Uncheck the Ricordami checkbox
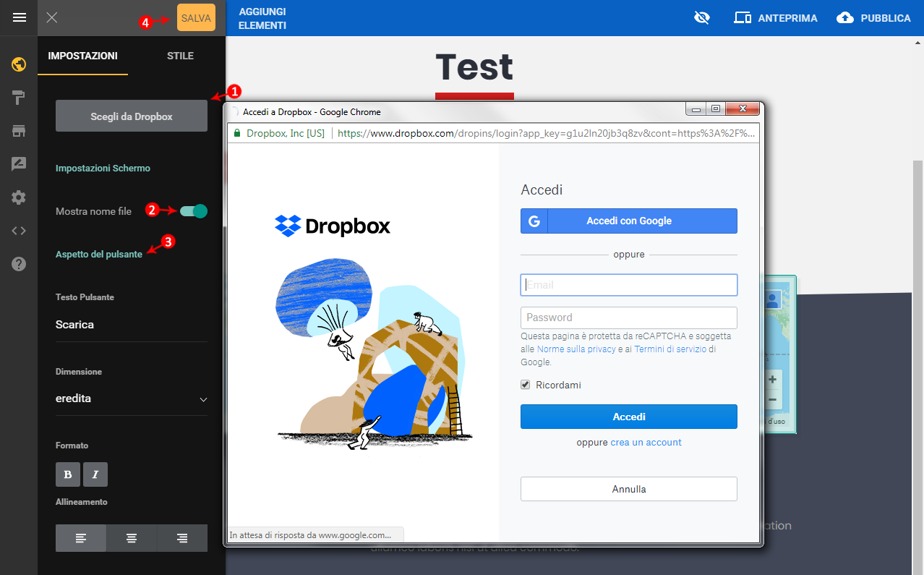 point(526,385)
